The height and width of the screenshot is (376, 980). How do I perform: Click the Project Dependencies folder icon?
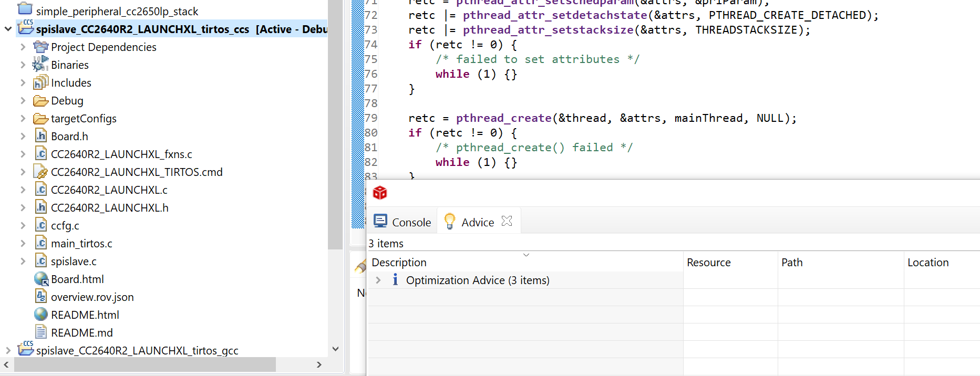pos(41,47)
